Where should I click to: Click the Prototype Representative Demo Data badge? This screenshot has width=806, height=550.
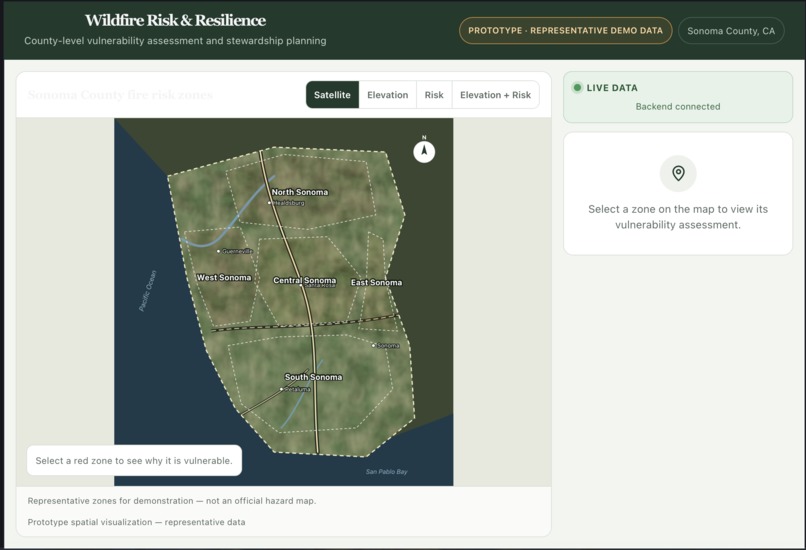coord(565,30)
